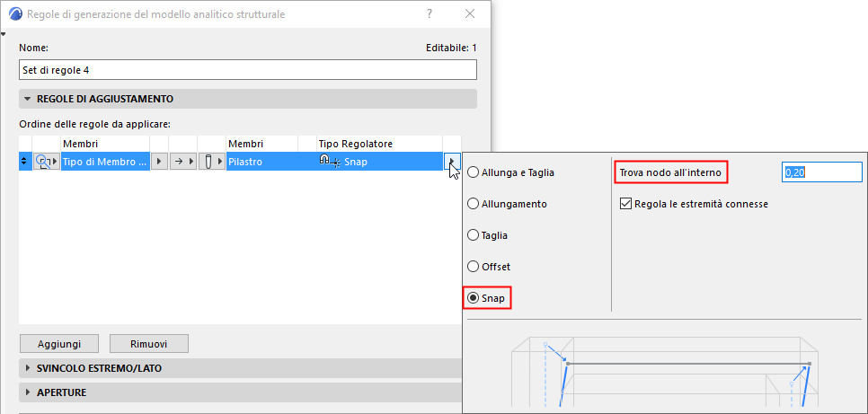Screen dimensions: 868x414
Task: Click the Archicad app icon in title bar
Action: (x=16, y=13)
